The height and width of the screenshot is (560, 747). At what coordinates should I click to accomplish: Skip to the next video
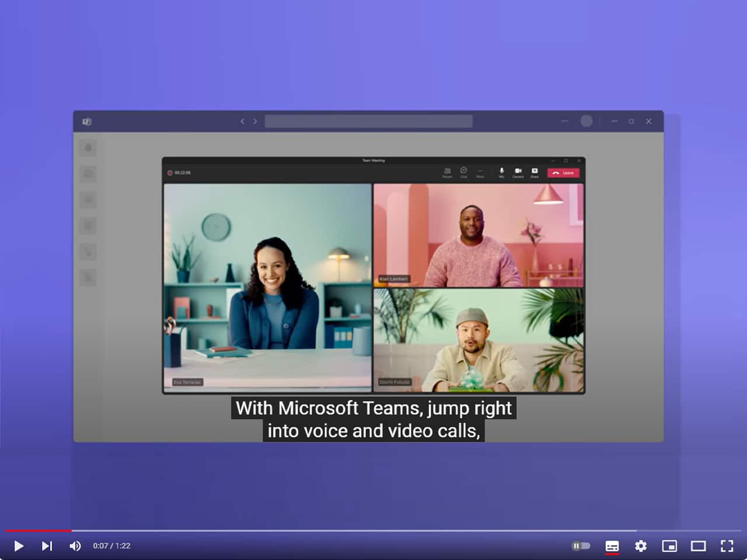click(47, 546)
